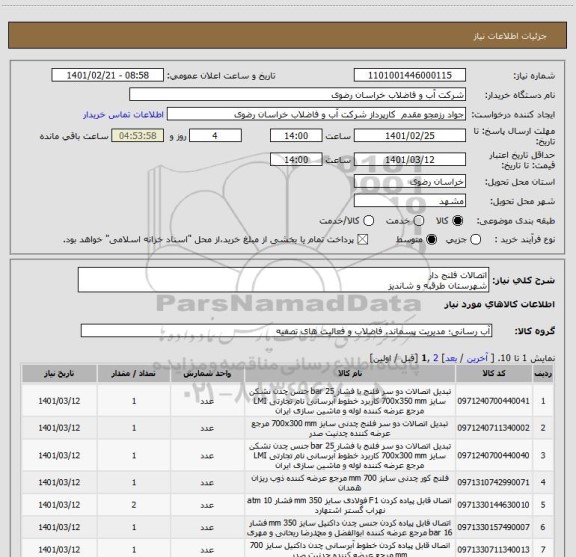Select the متوسط purchase type radio
The width and height of the screenshot is (576, 557).
[x=431, y=240]
